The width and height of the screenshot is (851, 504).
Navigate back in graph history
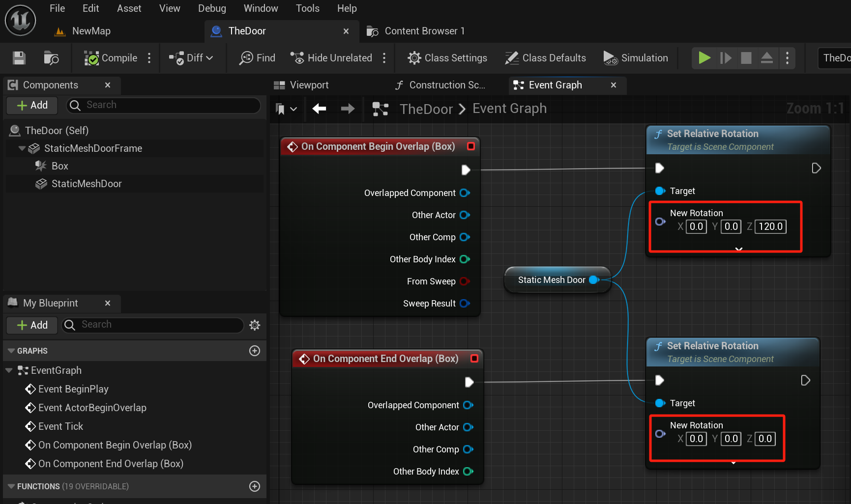(x=320, y=109)
